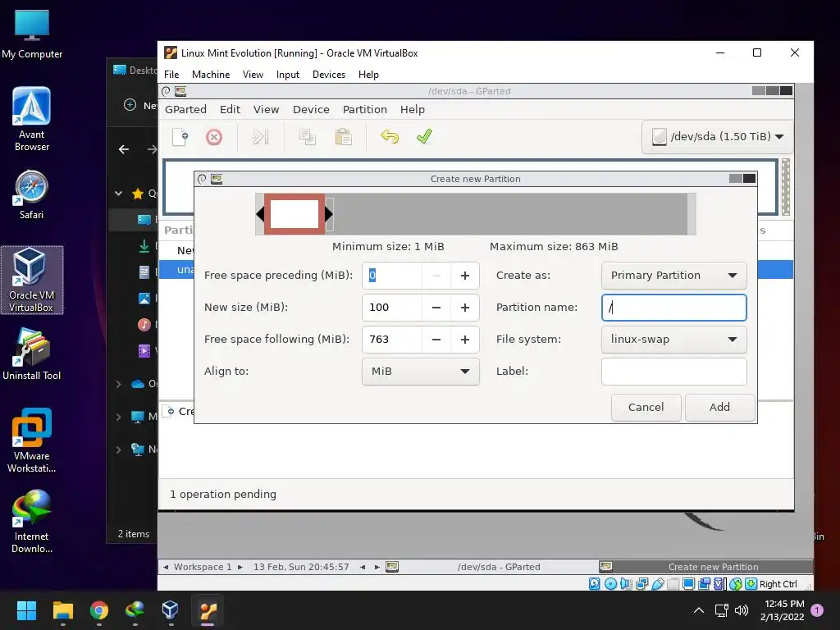Open the Devices menu in VirtualBox
The width and height of the screenshot is (840, 630).
(328, 75)
